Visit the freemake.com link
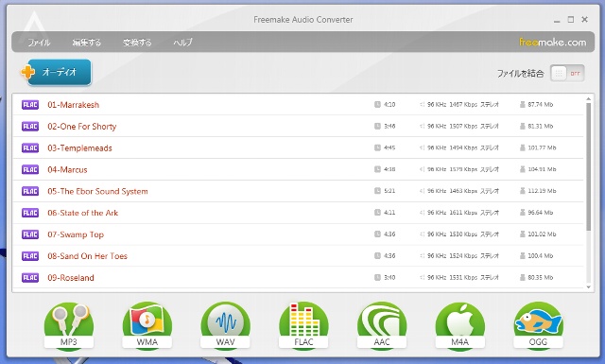 (552, 43)
